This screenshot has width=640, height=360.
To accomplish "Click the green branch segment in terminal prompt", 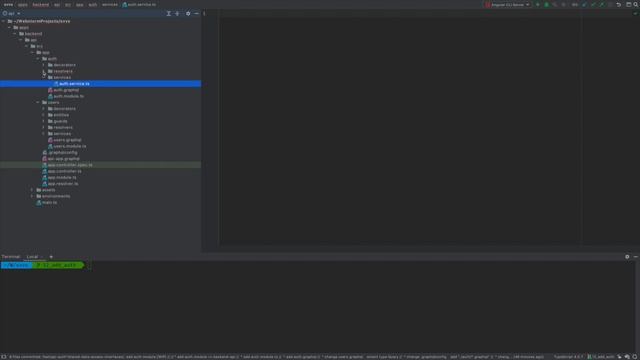I will pos(59,265).
